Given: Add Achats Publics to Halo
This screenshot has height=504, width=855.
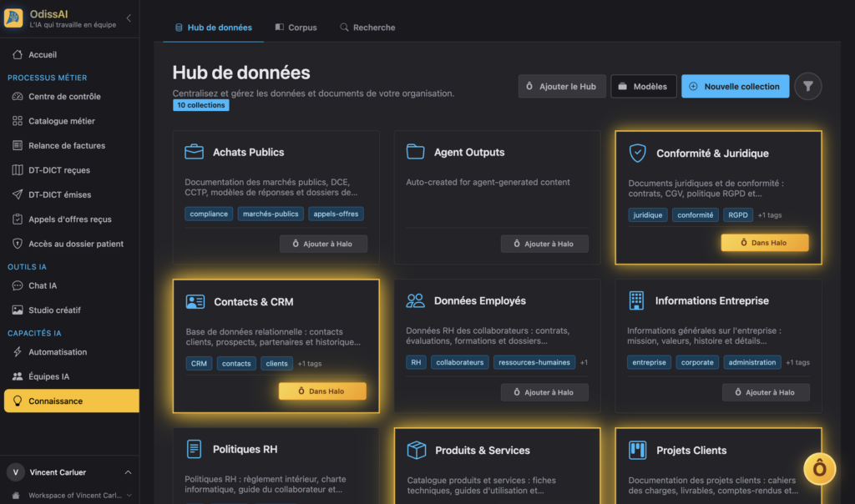Looking at the screenshot, I should click(323, 244).
